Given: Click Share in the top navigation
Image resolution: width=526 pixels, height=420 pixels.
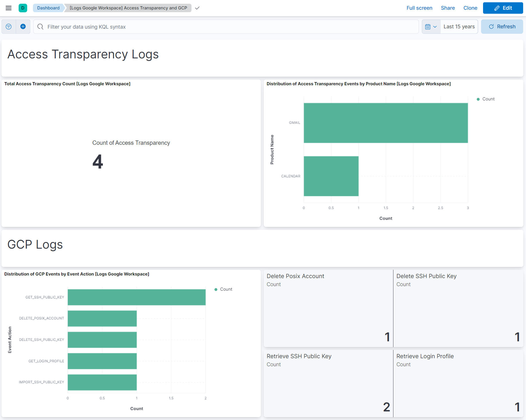Looking at the screenshot, I should click(448, 8).
